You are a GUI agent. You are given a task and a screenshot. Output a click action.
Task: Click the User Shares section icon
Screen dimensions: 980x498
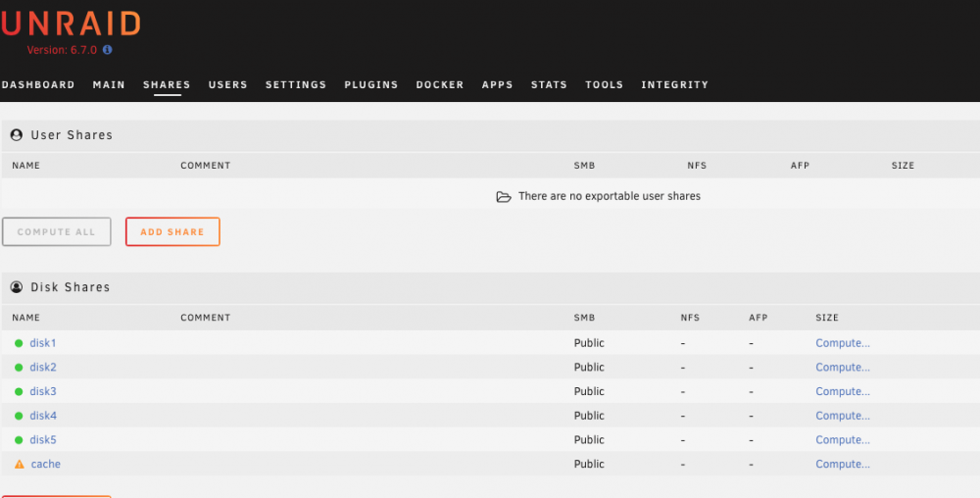17,135
